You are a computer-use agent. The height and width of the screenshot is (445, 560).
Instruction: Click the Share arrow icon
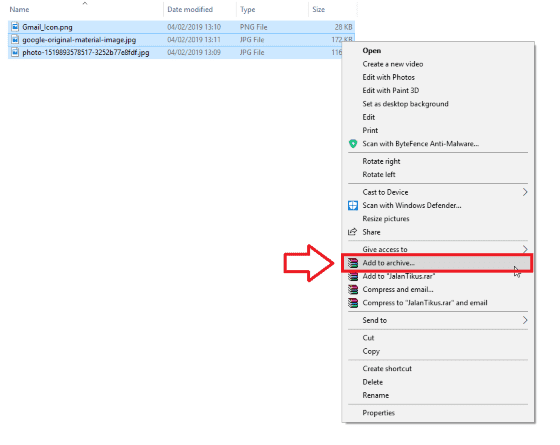click(x=352, y=232)
